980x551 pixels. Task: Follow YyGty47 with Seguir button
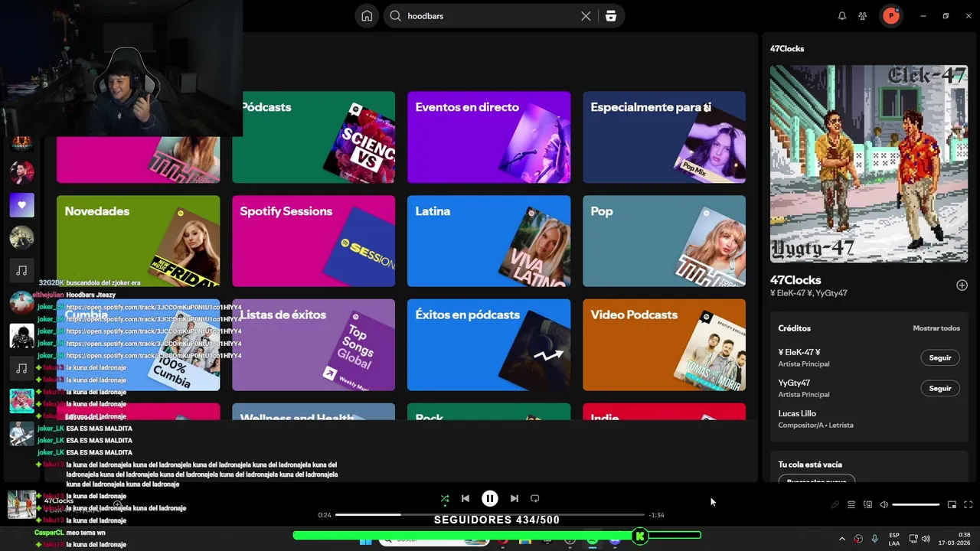939,388
